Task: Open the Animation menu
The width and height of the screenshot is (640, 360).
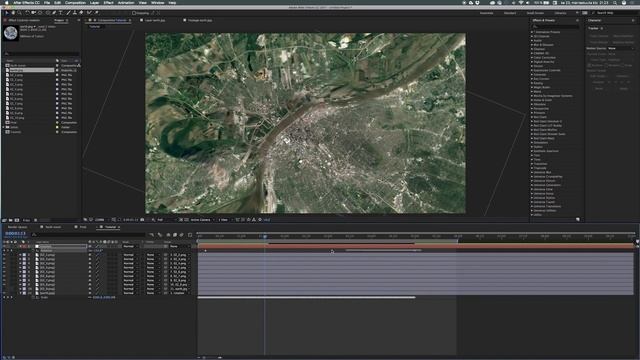Action: (x=126, y=2)
